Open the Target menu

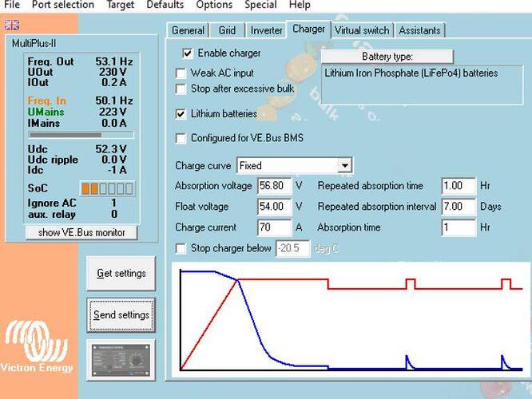(121, 5)
